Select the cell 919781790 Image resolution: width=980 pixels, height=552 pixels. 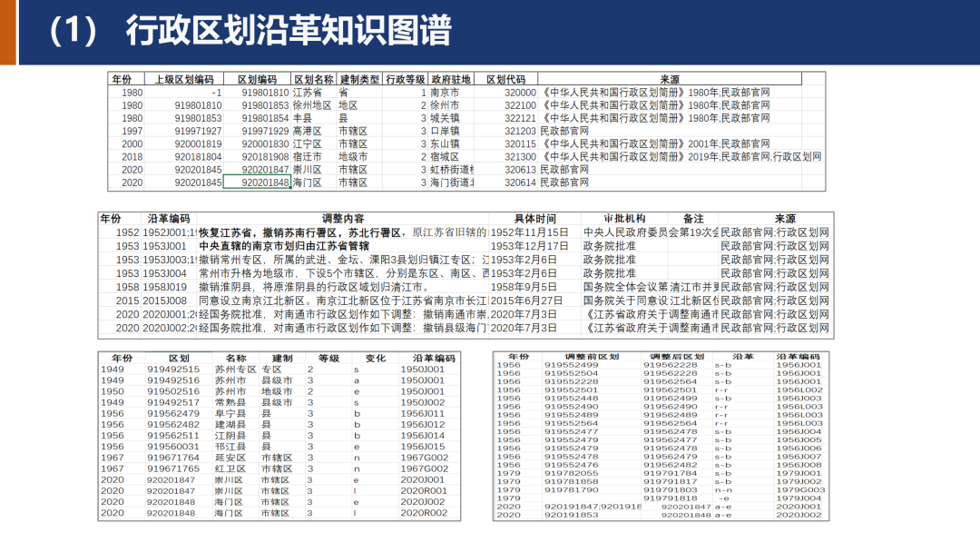572,490
